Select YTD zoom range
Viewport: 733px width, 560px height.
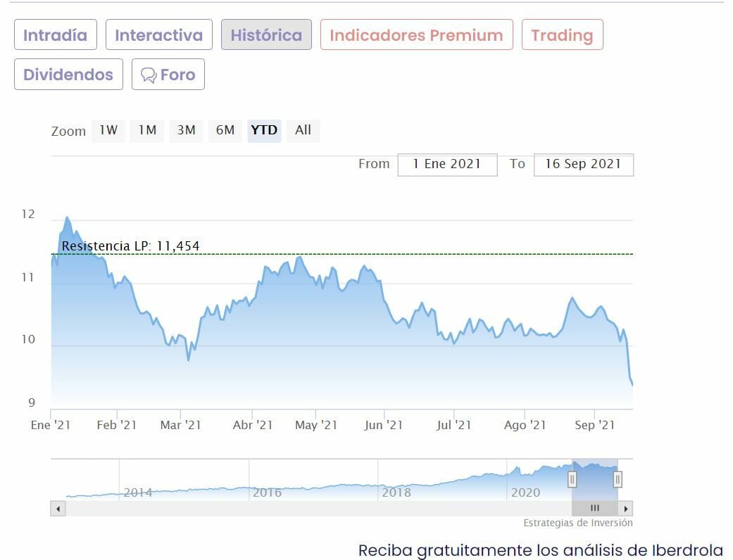click(x=264, y=130)
